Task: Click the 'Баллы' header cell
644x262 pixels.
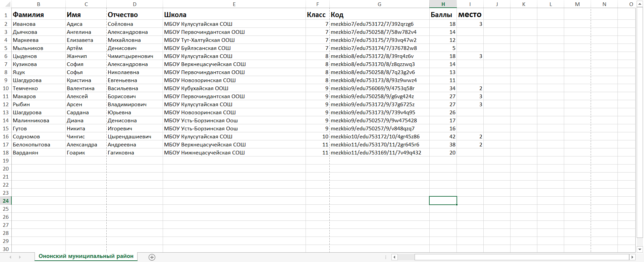Action: pyautogui.click(x=443, y=15)
